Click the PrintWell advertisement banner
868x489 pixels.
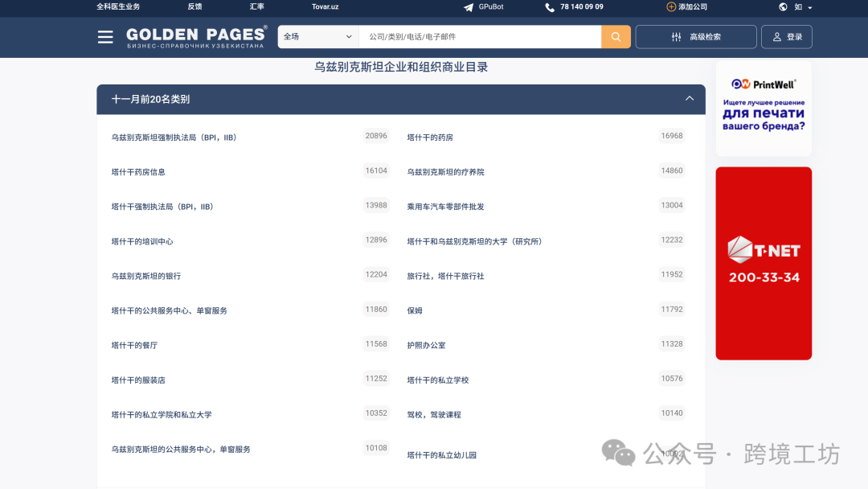763,108
